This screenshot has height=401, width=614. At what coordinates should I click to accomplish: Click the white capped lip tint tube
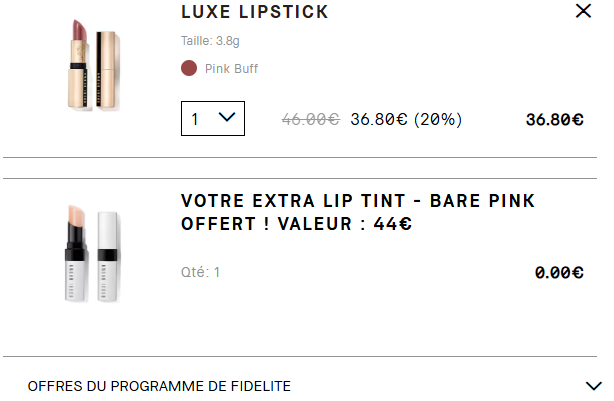coord(107,257)
